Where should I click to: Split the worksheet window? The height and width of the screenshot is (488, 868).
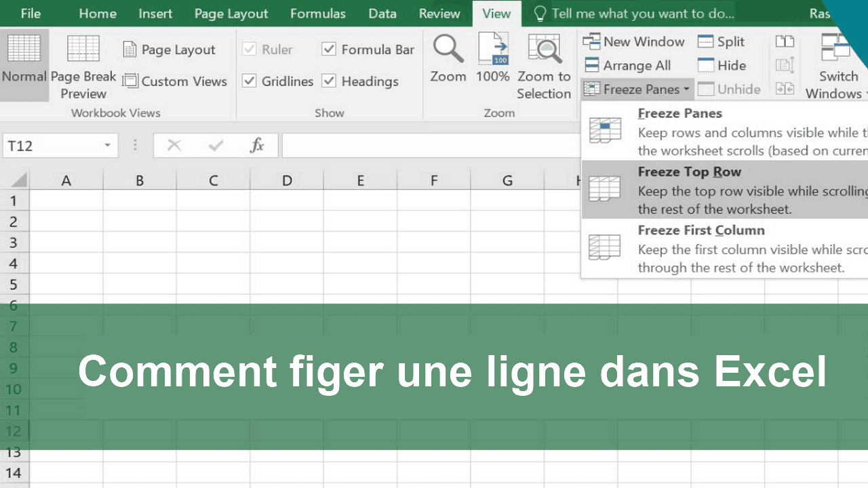[721, 42]
